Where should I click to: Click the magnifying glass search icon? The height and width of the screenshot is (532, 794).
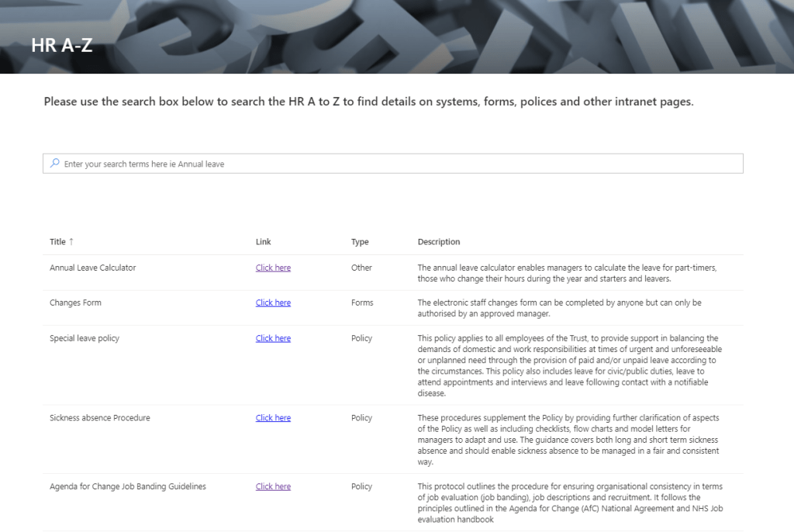click(54, 164)
